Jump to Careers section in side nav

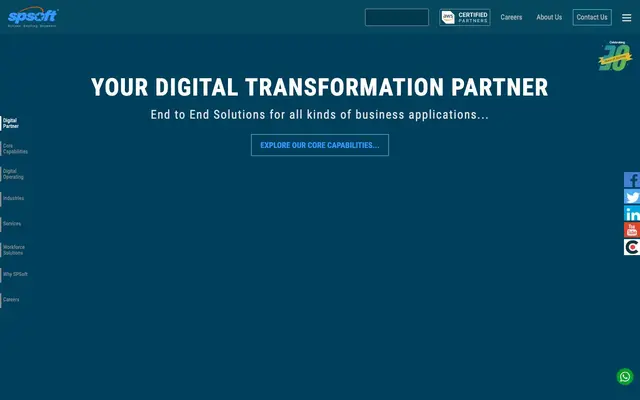point(11,300)
